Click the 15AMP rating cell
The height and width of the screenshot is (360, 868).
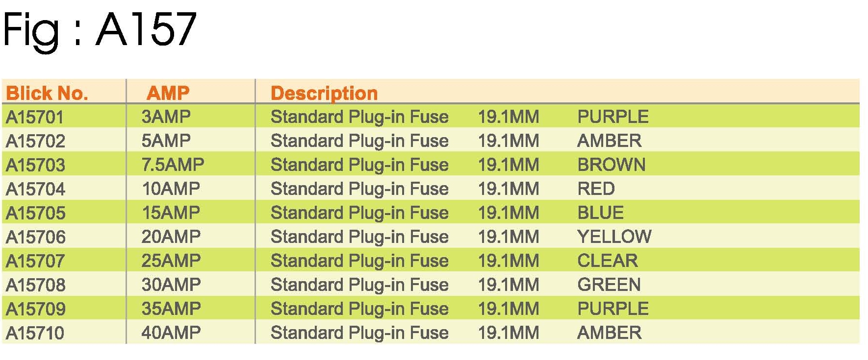(171, 213)
